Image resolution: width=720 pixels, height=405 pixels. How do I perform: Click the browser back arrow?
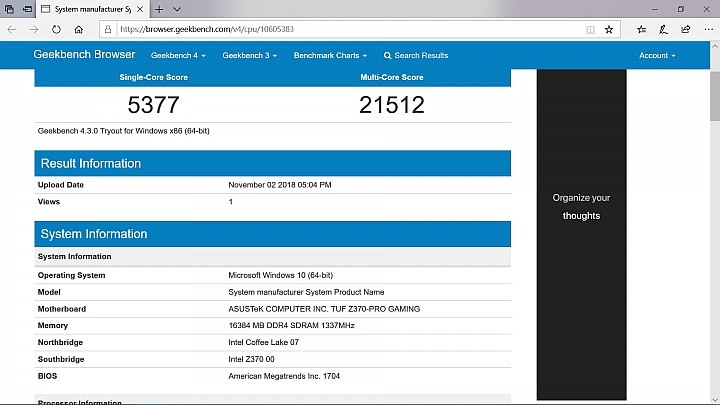tap(11, 29)
